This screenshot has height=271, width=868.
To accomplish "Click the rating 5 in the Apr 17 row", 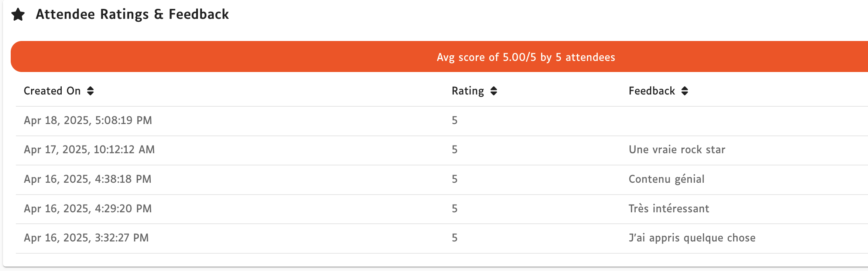I will pyautogui.click(x=455, y=150).
